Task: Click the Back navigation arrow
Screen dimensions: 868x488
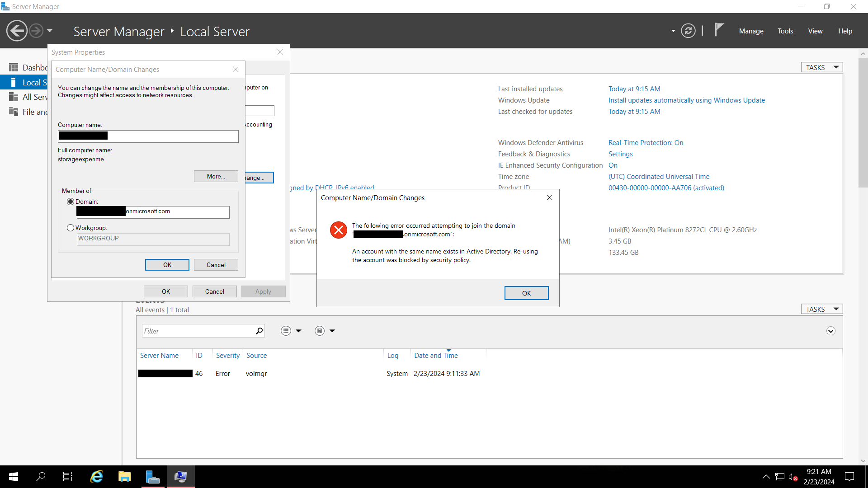Action: pos(17,30)
